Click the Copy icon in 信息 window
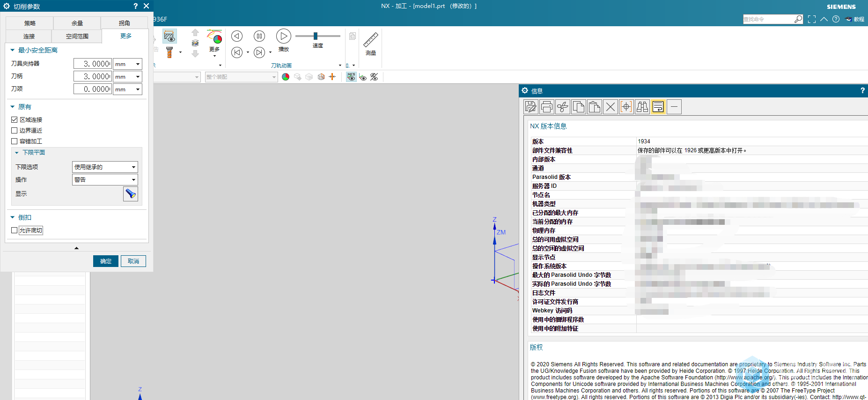Image resolution: width=868 pixels, height=400 pixels. (579, 107)
